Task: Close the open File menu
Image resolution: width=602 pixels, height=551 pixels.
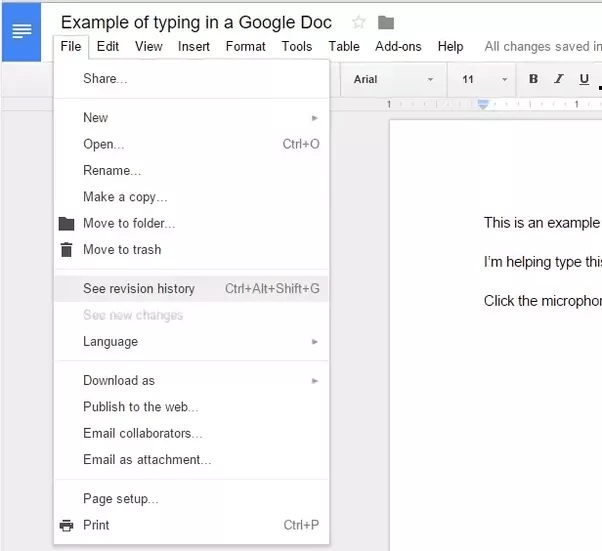Action: pyautogui.click(x=71, y=46)
